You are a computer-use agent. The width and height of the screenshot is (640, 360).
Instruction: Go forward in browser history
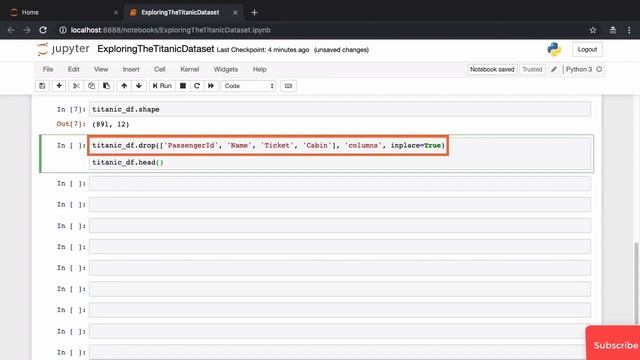click(x=27, y=30)
